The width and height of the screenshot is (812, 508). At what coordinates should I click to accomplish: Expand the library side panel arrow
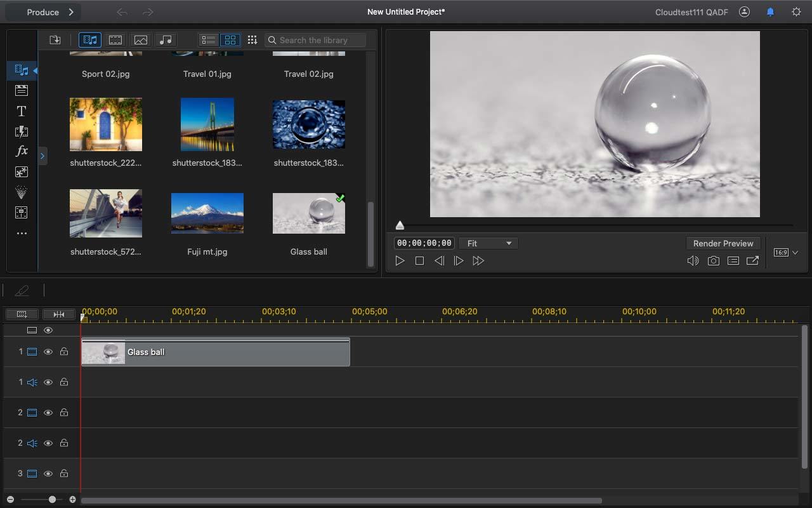(x=43, y=156)
